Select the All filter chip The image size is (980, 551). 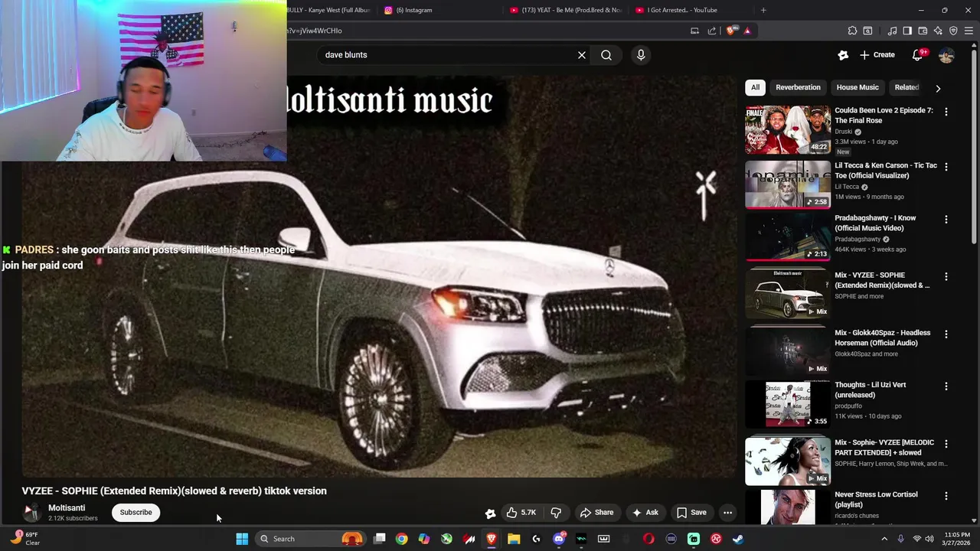coord(755,87)
